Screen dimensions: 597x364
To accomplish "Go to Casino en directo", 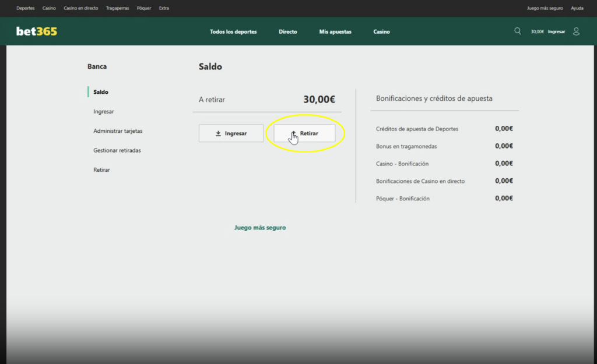I will coord(80,8).
